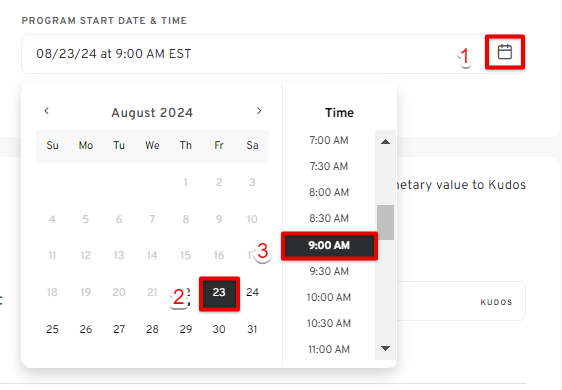Choose August 30 date

[219, 329]
